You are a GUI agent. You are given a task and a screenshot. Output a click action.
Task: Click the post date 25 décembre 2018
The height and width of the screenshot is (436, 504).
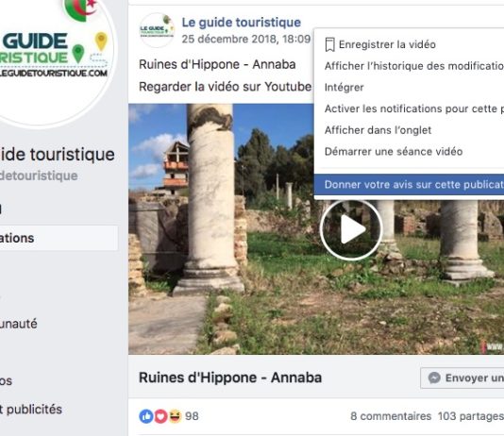246,39
